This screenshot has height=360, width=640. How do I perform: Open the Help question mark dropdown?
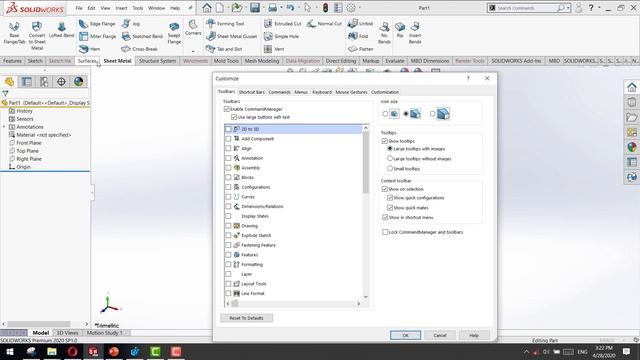click(x=599, y=8)
